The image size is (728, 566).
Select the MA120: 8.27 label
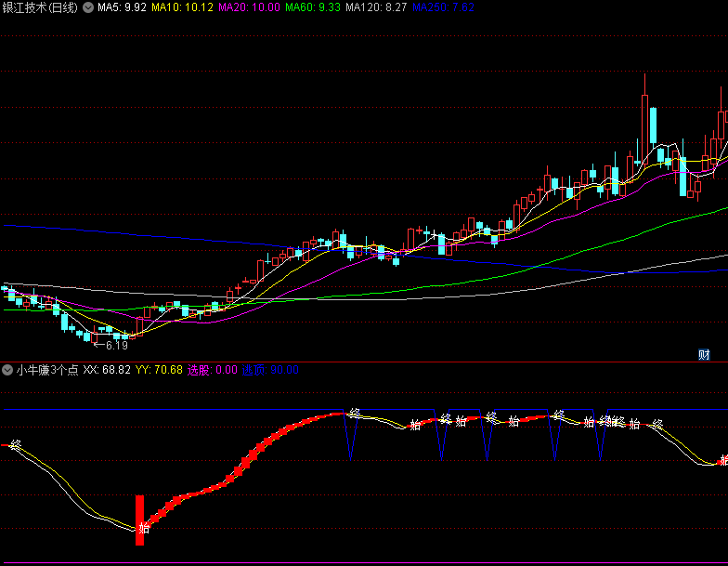tap(376, 7)
